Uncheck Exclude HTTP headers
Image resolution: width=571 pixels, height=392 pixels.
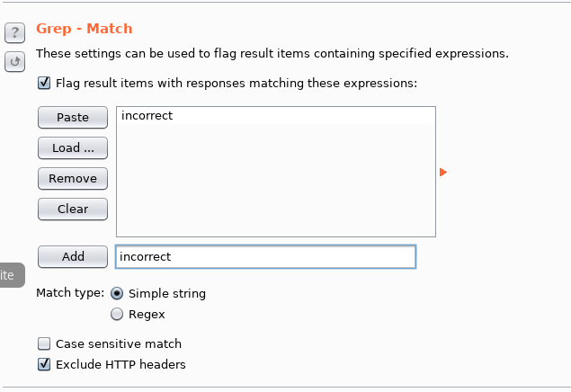[44, 364]
